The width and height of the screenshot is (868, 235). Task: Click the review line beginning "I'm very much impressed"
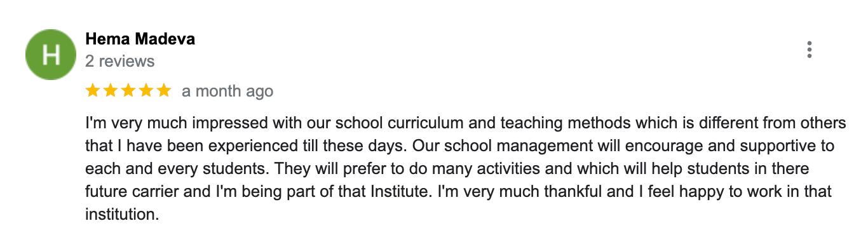point(466,123)
